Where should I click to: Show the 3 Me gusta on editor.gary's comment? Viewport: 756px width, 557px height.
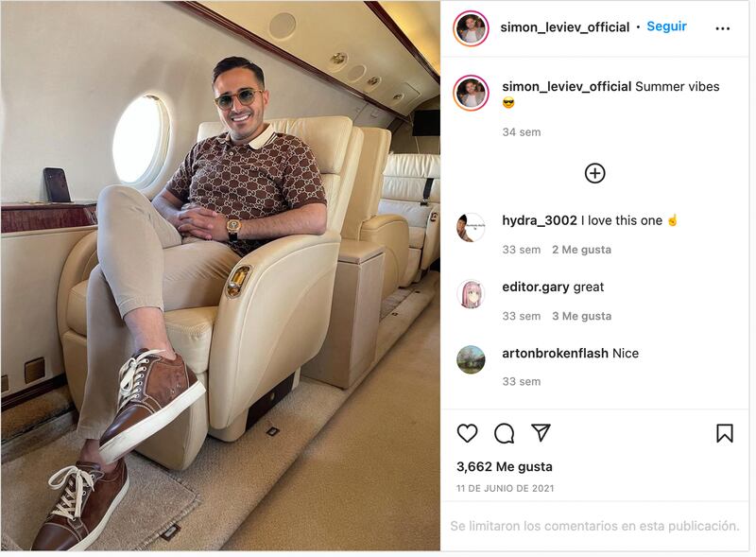(581, 316)
